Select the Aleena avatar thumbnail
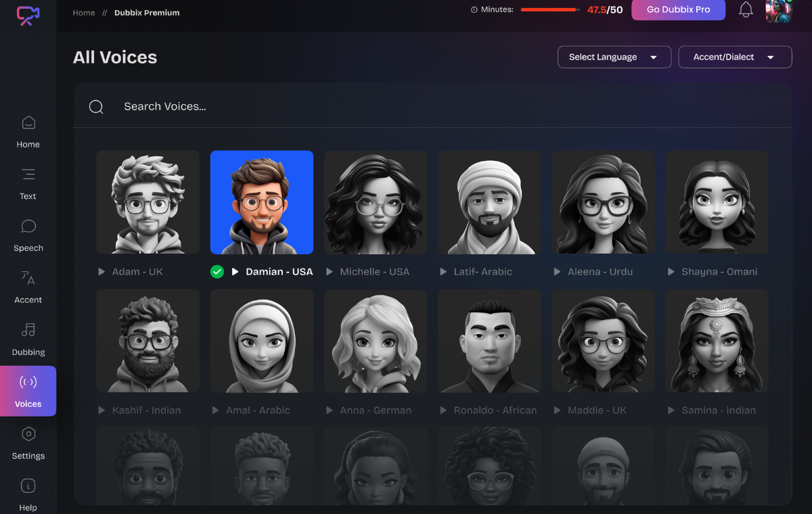The height and width of the screenshot is (514, 812). (x=604, y=202)
